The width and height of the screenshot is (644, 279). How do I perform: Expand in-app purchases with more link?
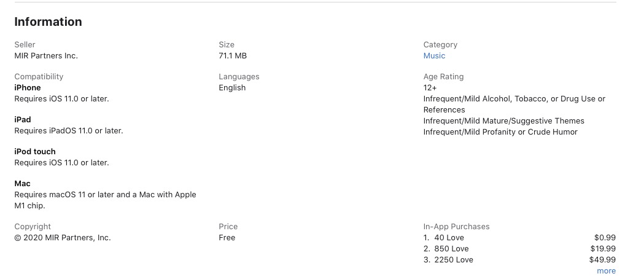pyautogui.click(x=606, y=271)
